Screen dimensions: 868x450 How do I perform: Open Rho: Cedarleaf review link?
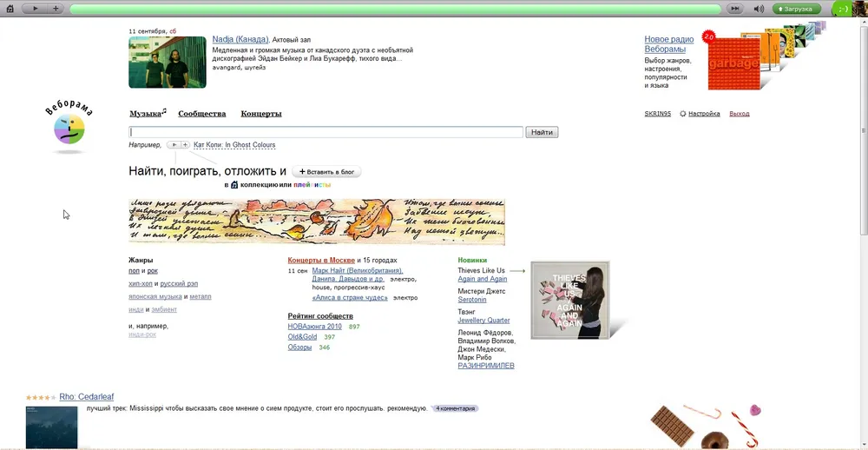(87, 397)
